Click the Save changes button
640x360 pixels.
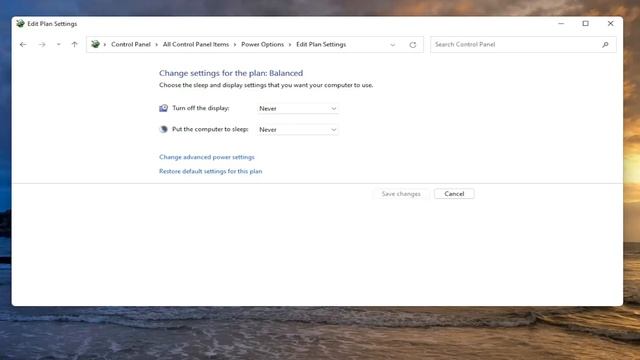[401, 194]
